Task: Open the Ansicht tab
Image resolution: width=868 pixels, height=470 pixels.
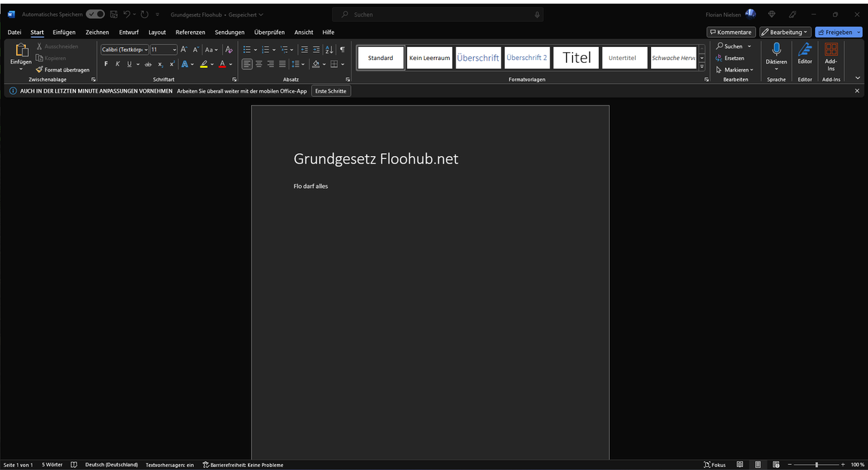Action: [304, 33]
